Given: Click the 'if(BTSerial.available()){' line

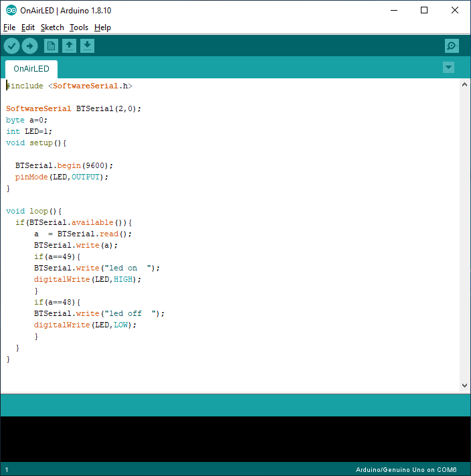Looking at the screenshot, I should pyautogui.click(x=74, y=222).
